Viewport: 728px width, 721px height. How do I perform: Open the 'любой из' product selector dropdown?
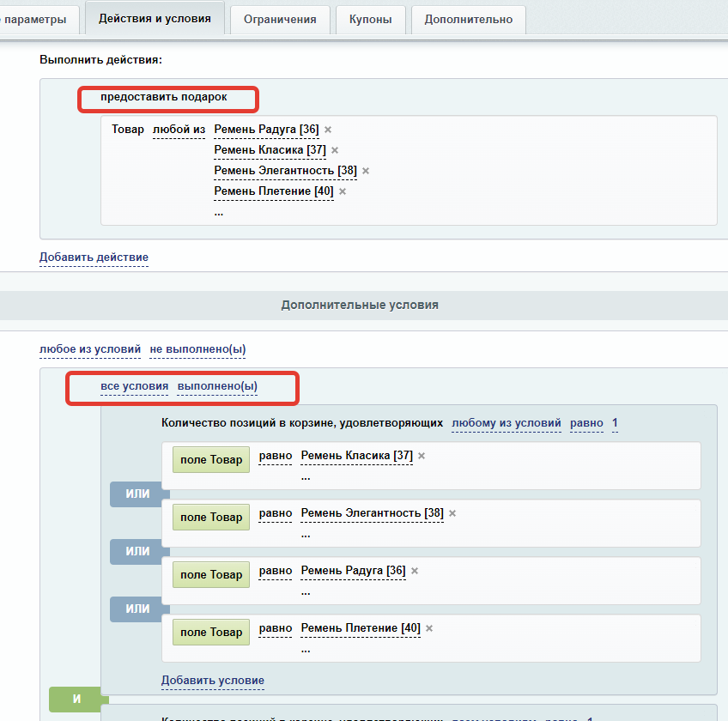tap(179, 130)
